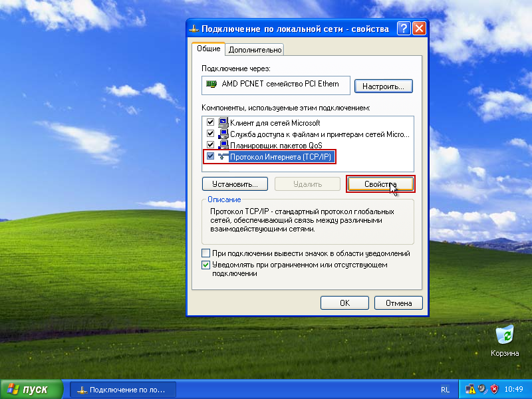Uncheck Клиент для сетей Microsoft
532x399 pixels.
pyautogui.click(x=210, y=122)
